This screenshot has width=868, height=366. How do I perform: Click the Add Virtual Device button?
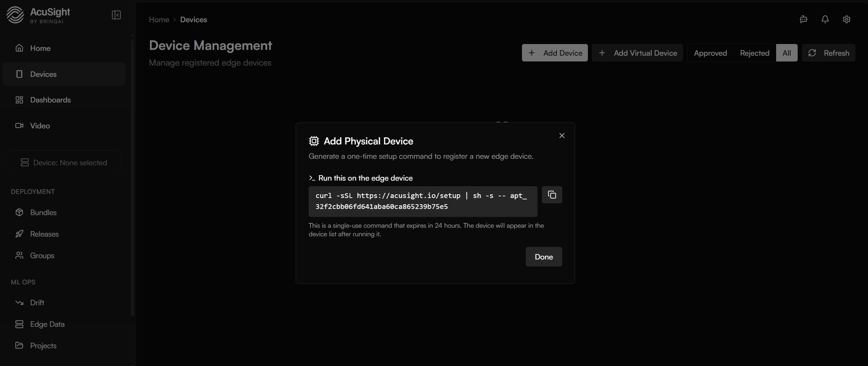(x=637, y=53)
